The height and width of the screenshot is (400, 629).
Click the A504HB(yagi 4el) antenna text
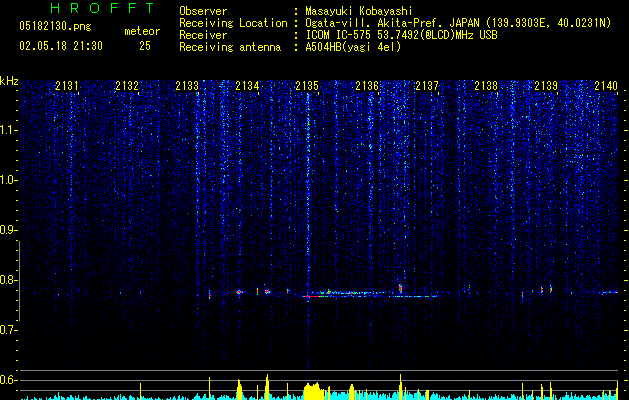coord(353,47)
